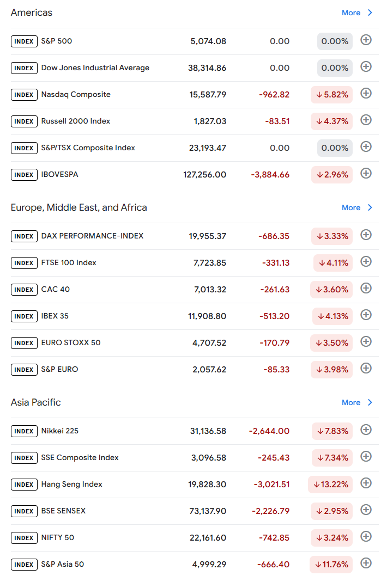Click S&P 500 0.00% change badge
The width and height of the screenshot is (387, 588).
(x=335, y=41)
